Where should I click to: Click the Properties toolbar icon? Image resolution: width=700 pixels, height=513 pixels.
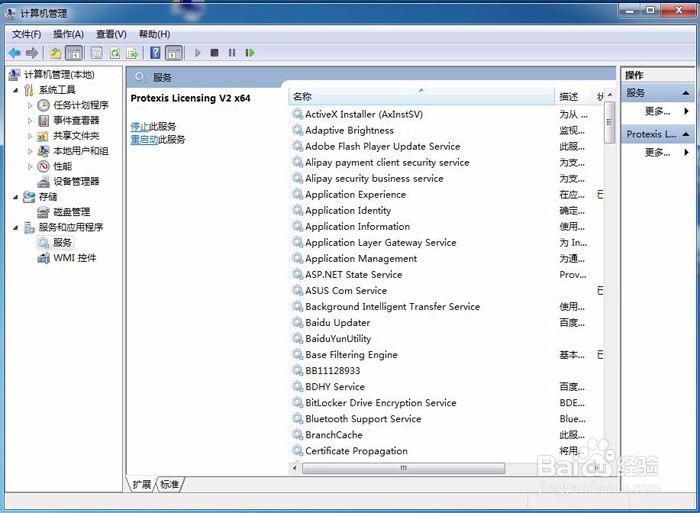96,53
